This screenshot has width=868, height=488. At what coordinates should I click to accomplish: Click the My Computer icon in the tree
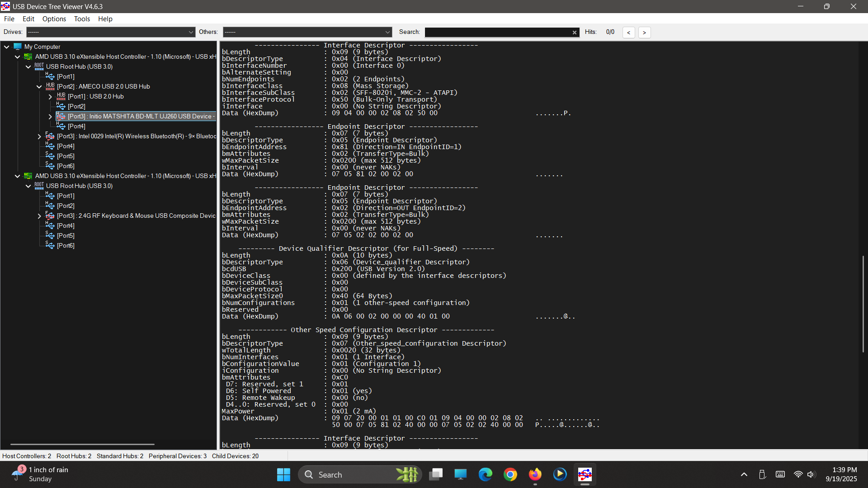click(18, 47)
